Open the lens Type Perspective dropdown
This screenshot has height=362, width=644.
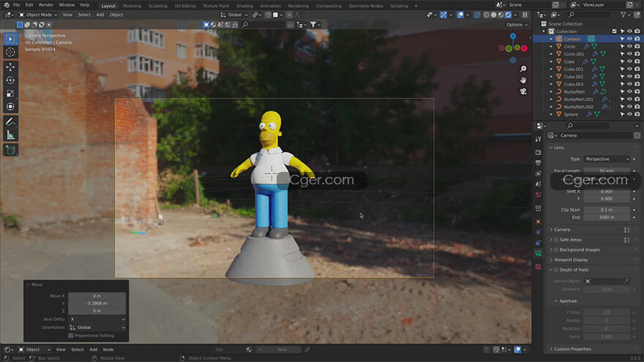(x=607, y=159)
